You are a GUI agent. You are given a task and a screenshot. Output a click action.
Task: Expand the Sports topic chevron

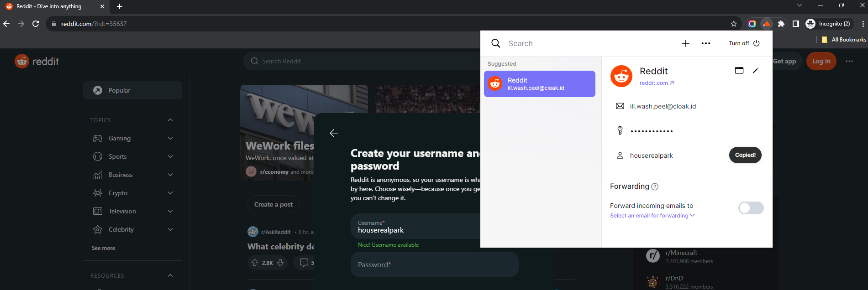coord(170,156)
